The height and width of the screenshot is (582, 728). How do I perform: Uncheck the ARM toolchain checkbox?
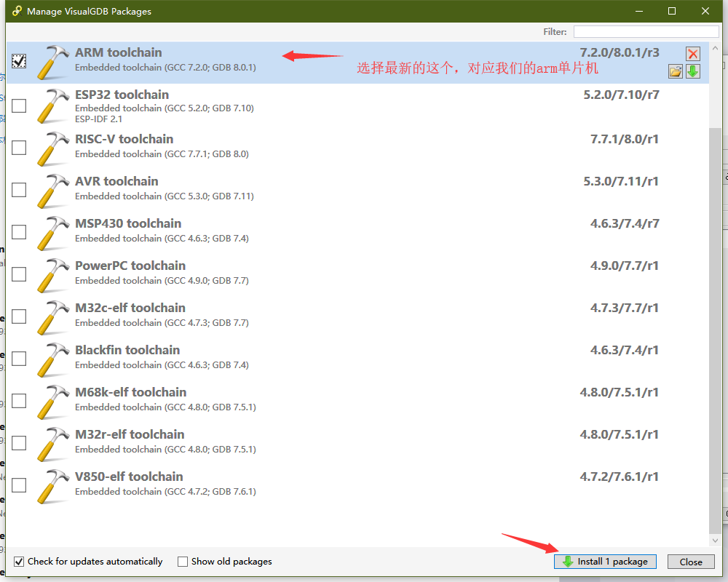(19, 62)
